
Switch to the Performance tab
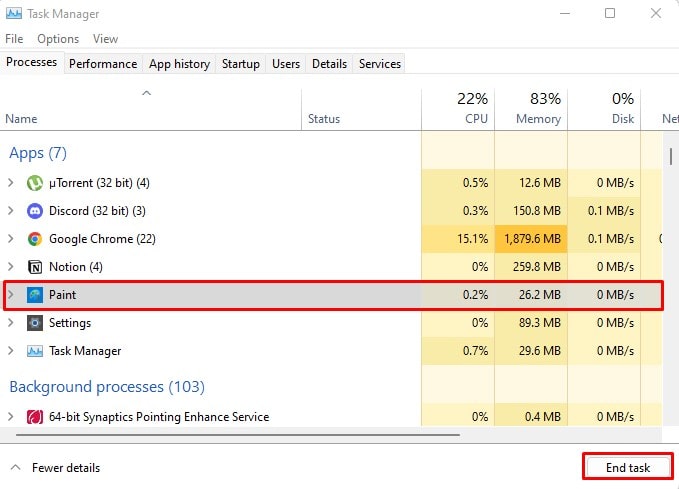(x=103, y=64)
